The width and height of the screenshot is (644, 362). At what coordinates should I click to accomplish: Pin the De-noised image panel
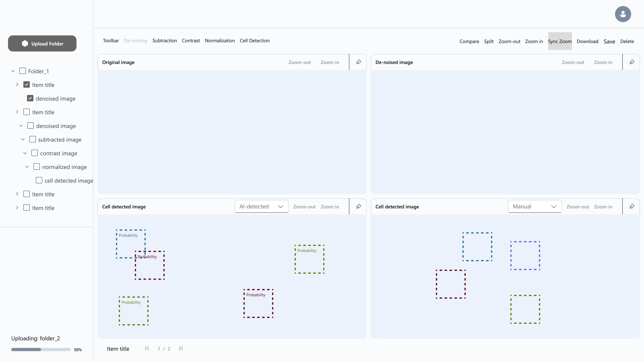tap(632, 62)
